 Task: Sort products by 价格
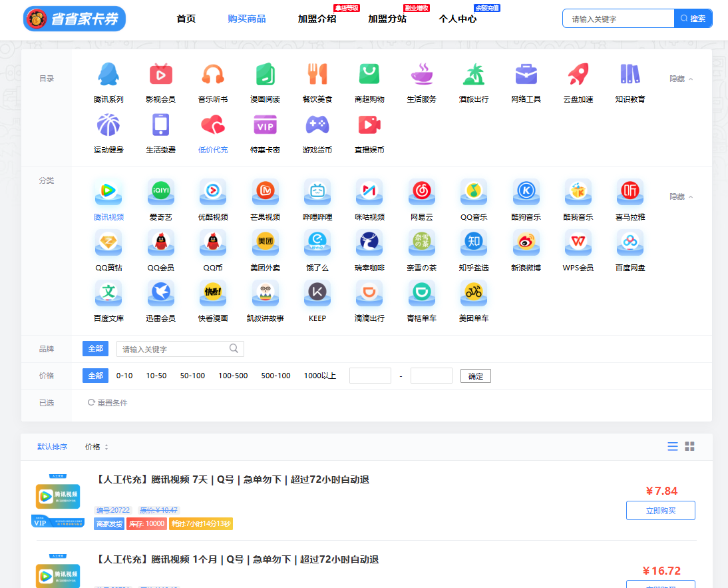coord(96,447)
